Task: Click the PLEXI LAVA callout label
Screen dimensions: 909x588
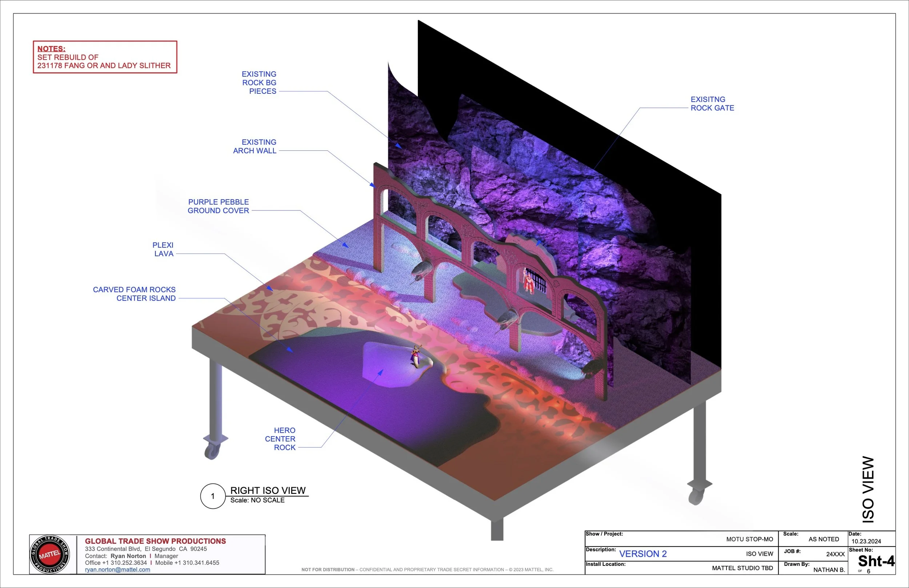Action: coord(163,249)
